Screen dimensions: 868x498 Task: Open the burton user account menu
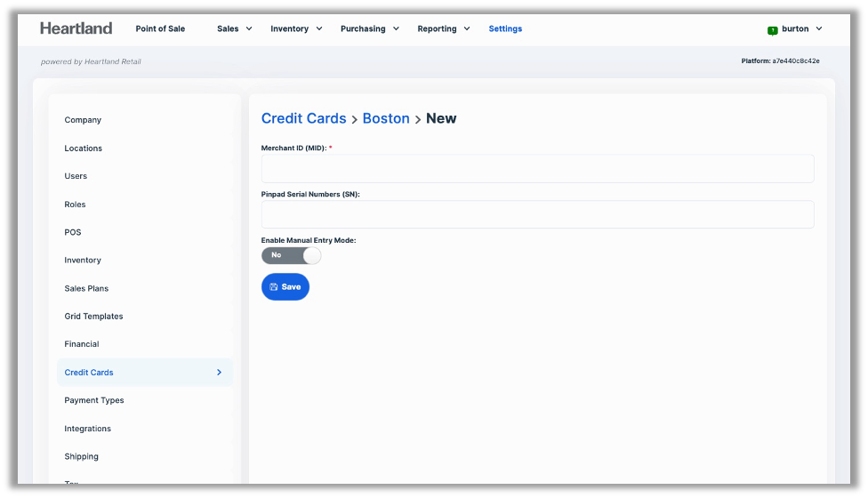(x=801, y=28)
